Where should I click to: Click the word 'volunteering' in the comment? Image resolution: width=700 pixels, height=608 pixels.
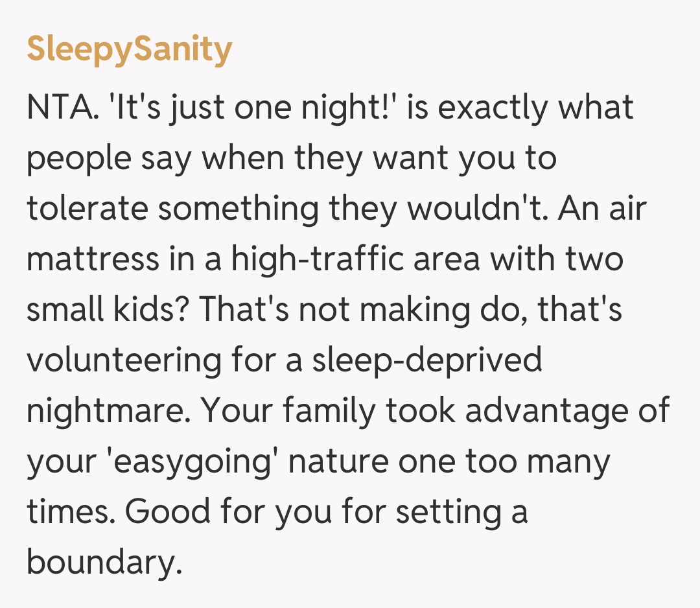124,360
